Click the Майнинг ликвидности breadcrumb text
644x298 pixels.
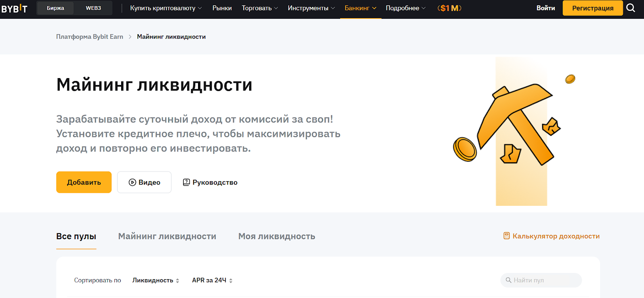point(171,37)
